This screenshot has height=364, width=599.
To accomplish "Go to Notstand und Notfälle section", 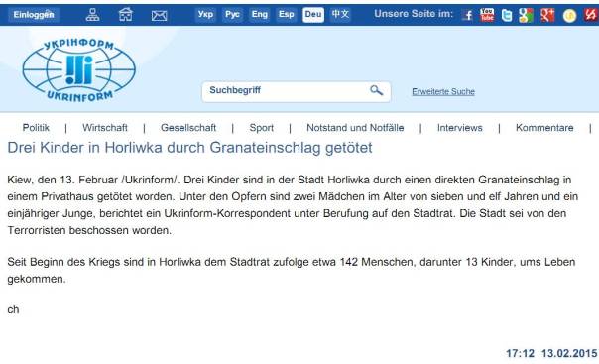I will point(355,128).
